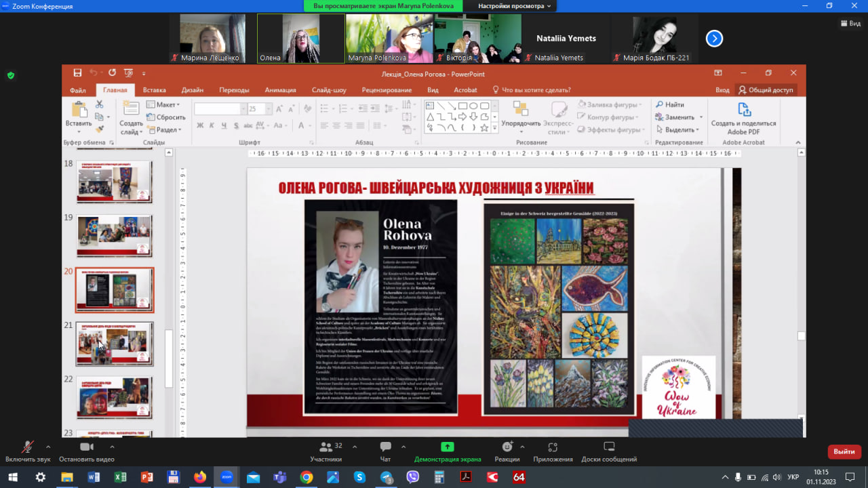The height and width of the screenshot is (488, 868).
Task: Select slide 21 thumbnail
Action: pyautogui.click(x=114, y=344)
